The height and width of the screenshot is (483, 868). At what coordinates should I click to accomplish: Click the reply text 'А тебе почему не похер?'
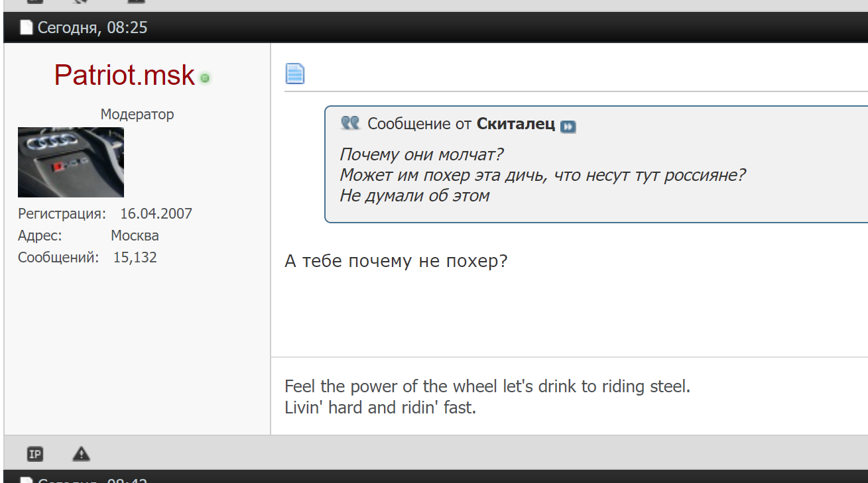pyautogui.click(x=396, y=261)
